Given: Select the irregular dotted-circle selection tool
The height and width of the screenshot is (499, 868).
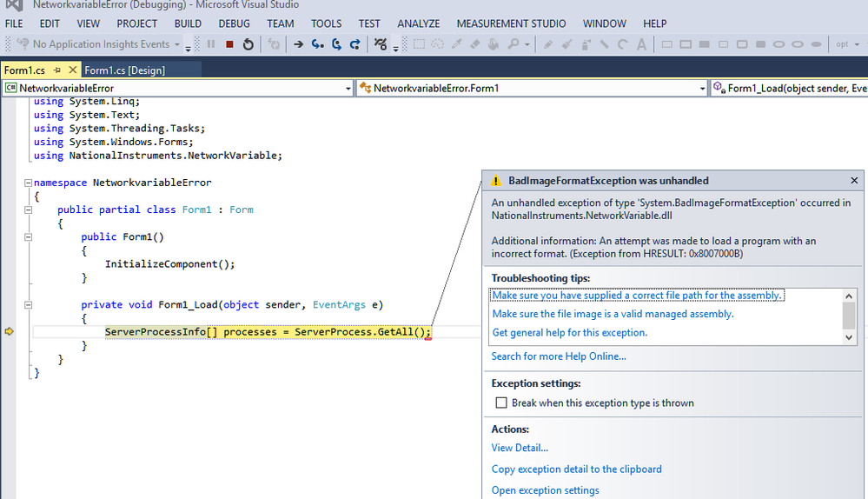Looking at the screenshot, I should 437,44.
